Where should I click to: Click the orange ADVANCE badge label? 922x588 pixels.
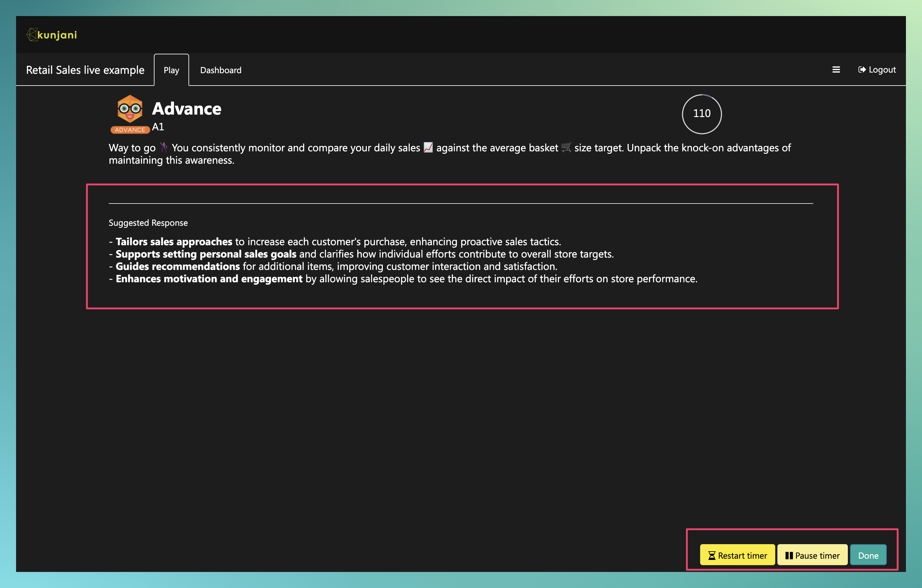click(130, 130)
